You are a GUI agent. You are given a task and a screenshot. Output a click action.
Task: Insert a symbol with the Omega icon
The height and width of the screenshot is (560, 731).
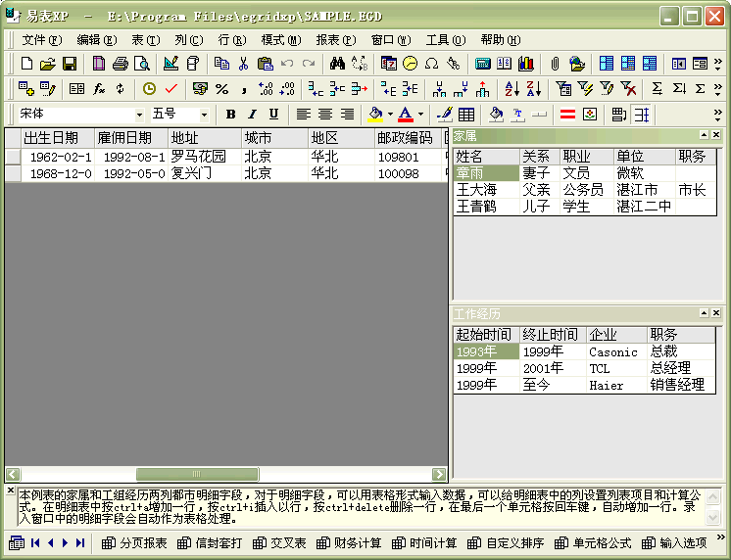(x=432, y=64)
